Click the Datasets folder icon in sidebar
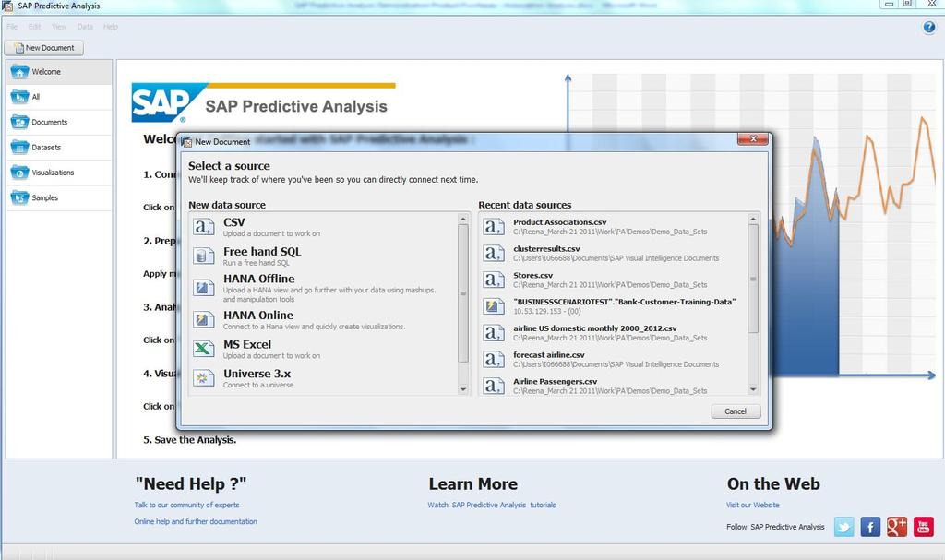The image size is (945, 560). [x=19, y=147]
